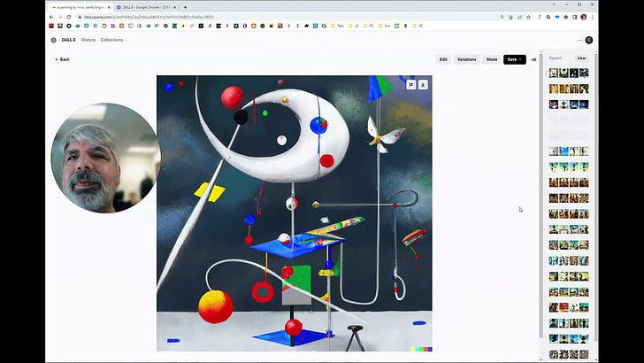Open the Chrome side panel icon
The width and height of the screenshot is (644, 363).
pyautogui.click(x=575, y=18)
